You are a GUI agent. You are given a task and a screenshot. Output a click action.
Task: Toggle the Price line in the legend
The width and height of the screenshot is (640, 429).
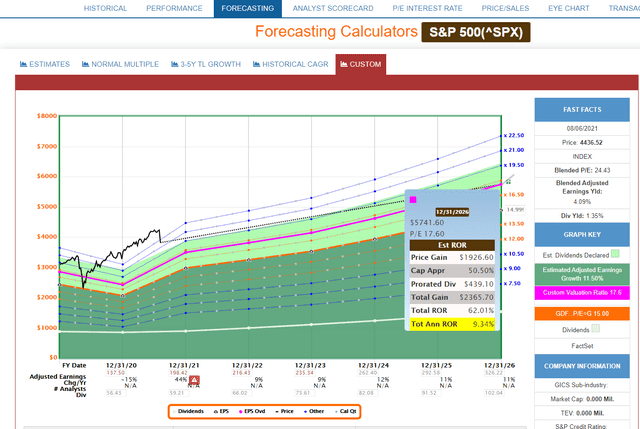284,411
